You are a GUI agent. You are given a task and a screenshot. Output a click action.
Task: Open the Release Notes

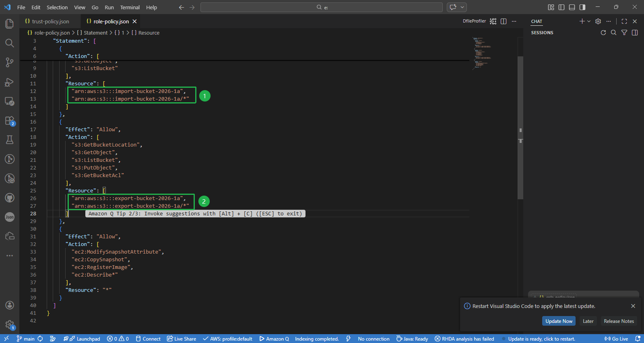coord(619,321)
